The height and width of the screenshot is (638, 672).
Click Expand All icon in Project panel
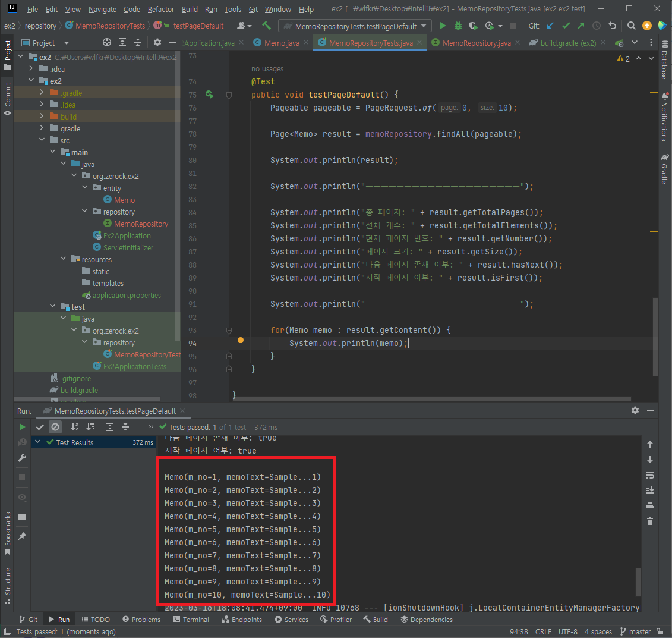pos(122,42)
